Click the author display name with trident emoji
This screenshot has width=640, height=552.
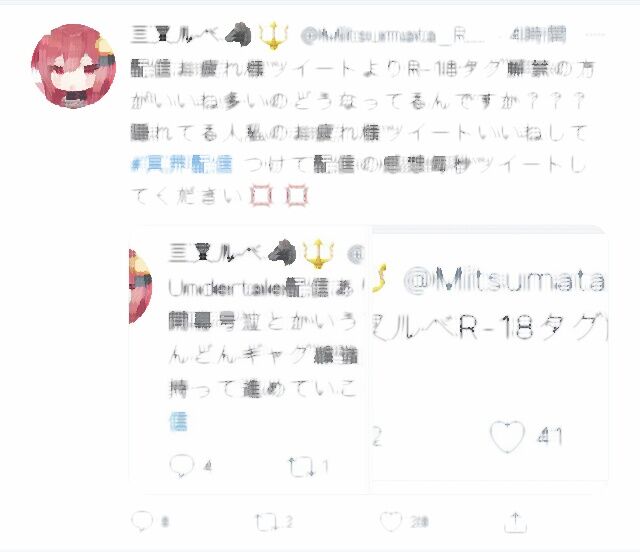coord(210,36)
